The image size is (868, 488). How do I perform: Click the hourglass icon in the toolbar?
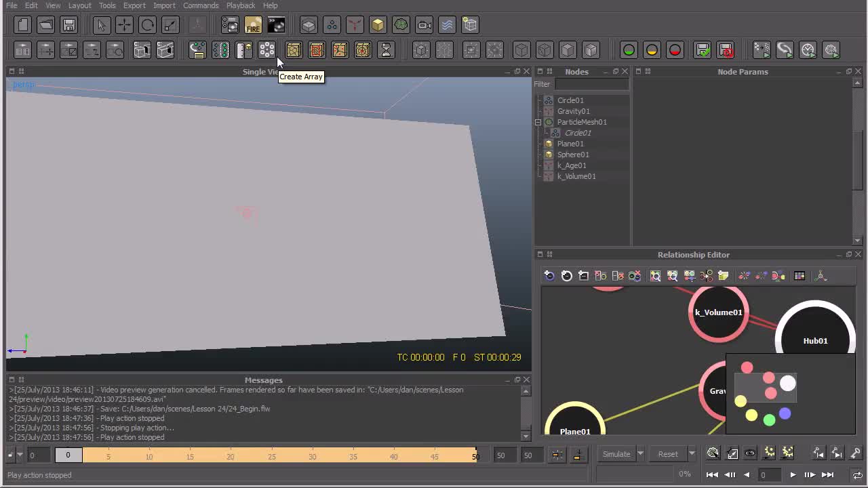pyautogui.click(x=386, y=50)
